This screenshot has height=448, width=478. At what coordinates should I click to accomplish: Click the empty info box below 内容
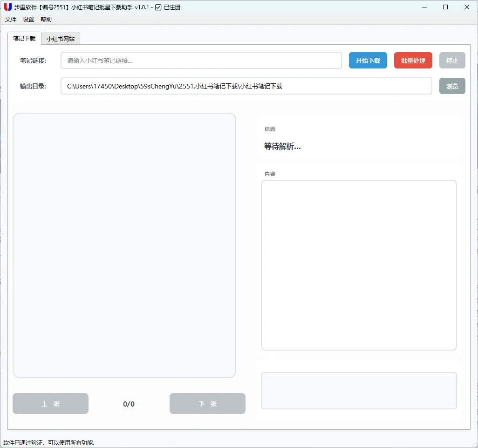(x=359, y=391)
